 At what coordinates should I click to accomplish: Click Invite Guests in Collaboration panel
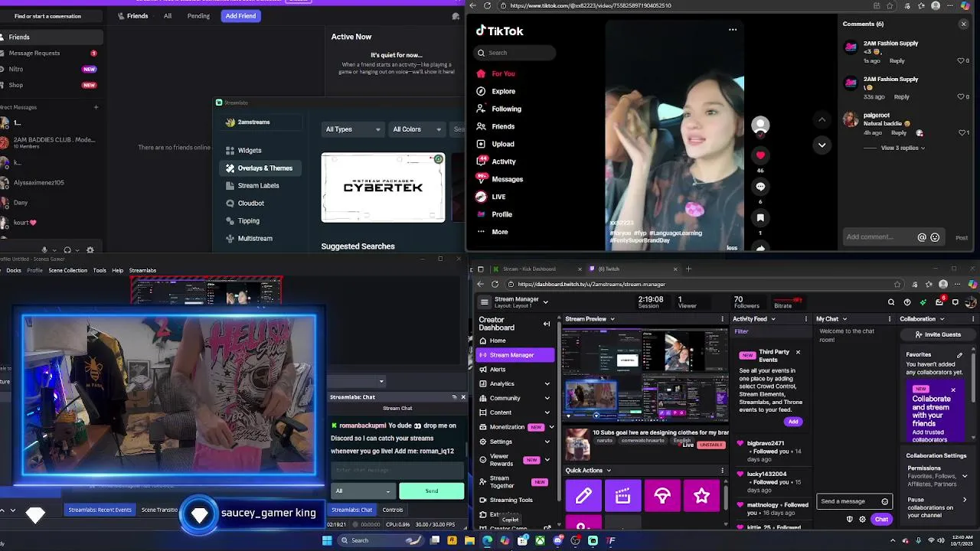(x=937, y=334)
